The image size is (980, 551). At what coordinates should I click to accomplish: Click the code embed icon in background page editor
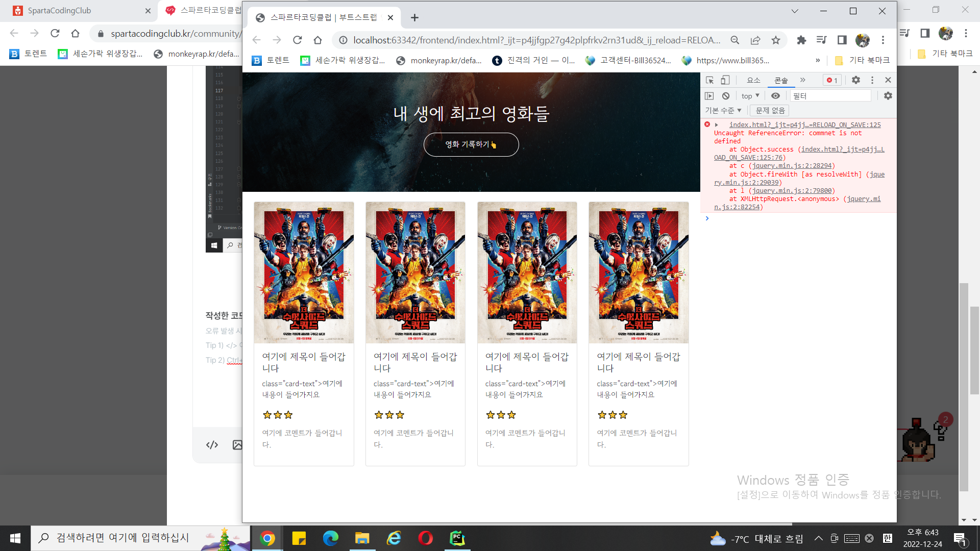(212, 445)
